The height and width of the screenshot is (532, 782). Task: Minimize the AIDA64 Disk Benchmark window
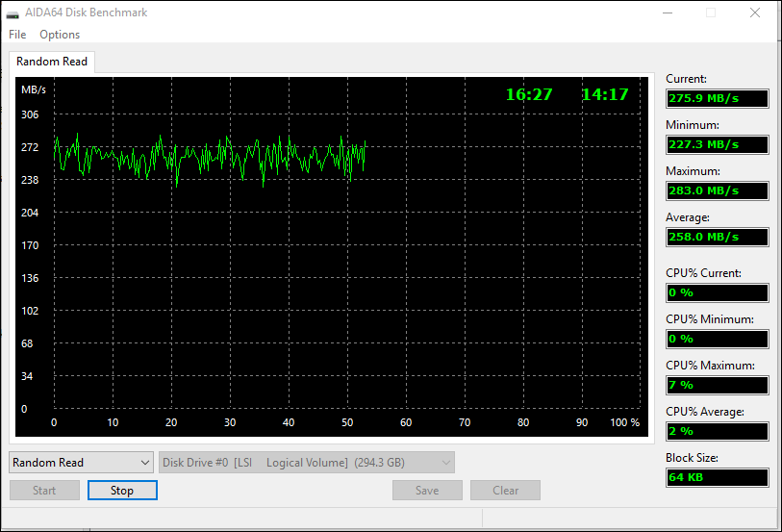click(668, 13)
